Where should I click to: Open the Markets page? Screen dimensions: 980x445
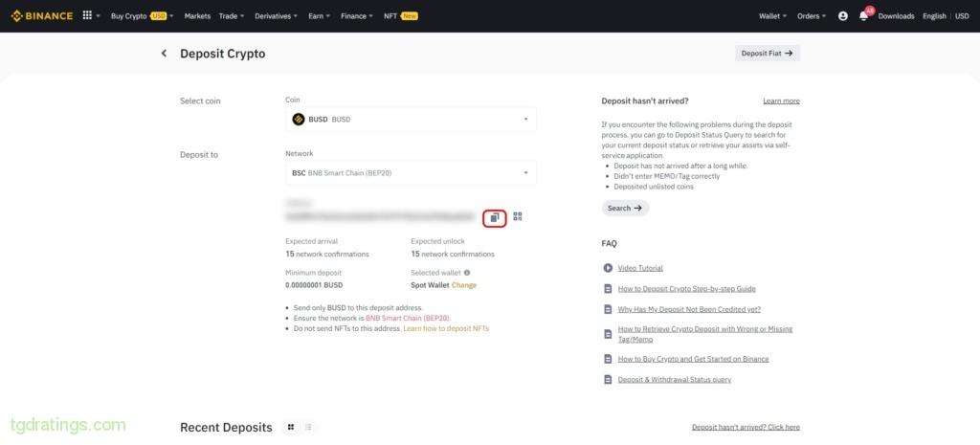197,16
